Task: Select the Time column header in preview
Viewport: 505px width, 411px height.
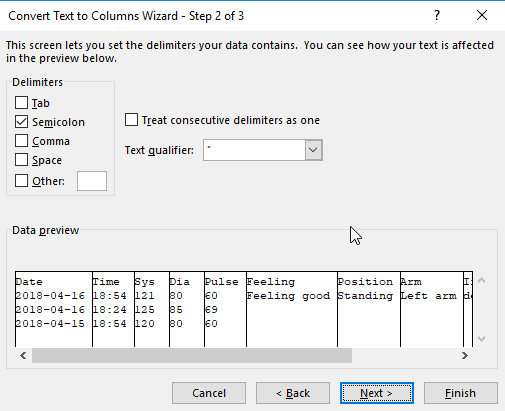Action: (106, 282)
